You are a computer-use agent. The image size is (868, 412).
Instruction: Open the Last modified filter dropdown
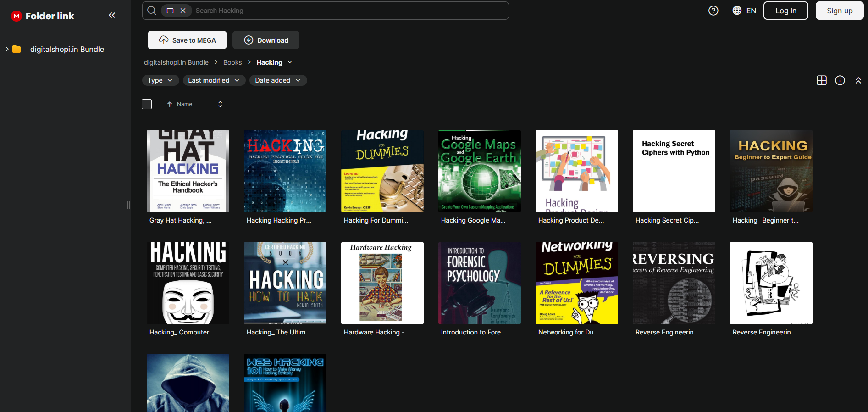click(x=214, y=80)
